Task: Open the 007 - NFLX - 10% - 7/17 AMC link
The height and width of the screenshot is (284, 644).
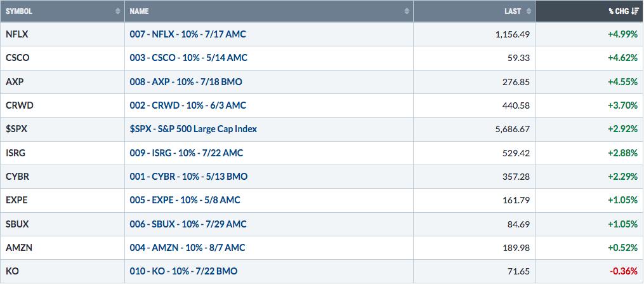Action: pyautogui.click(x=188, y=34)
